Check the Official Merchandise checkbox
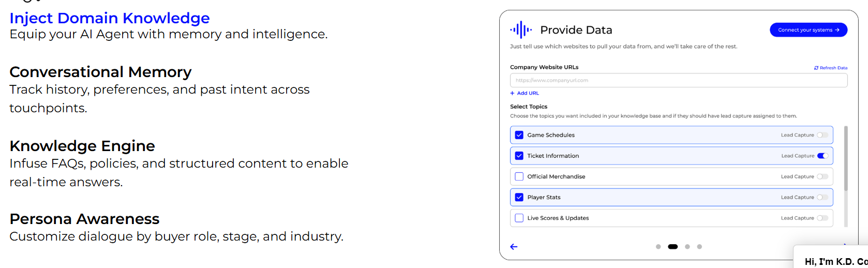This screenshot has height=268, width=868. point(519,176)
